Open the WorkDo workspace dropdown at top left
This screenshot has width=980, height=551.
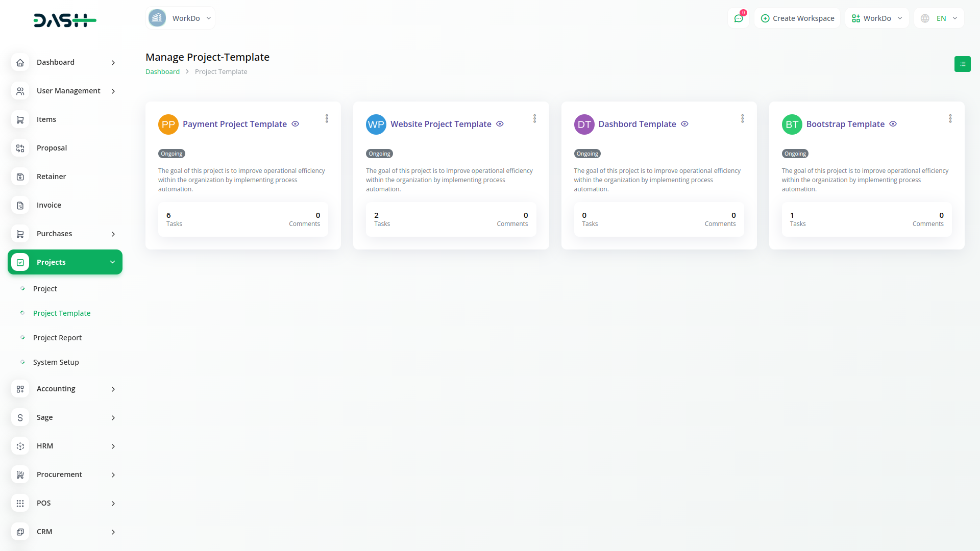tap(180, 18)
